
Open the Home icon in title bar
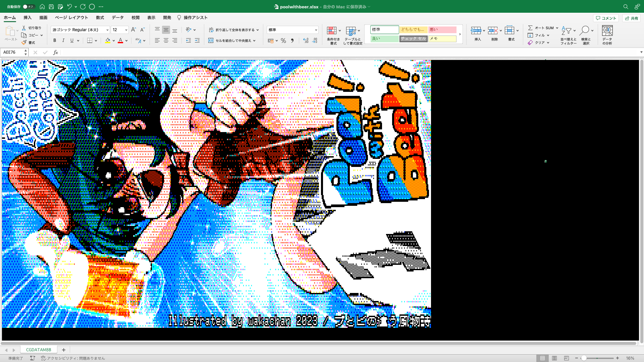42,7
